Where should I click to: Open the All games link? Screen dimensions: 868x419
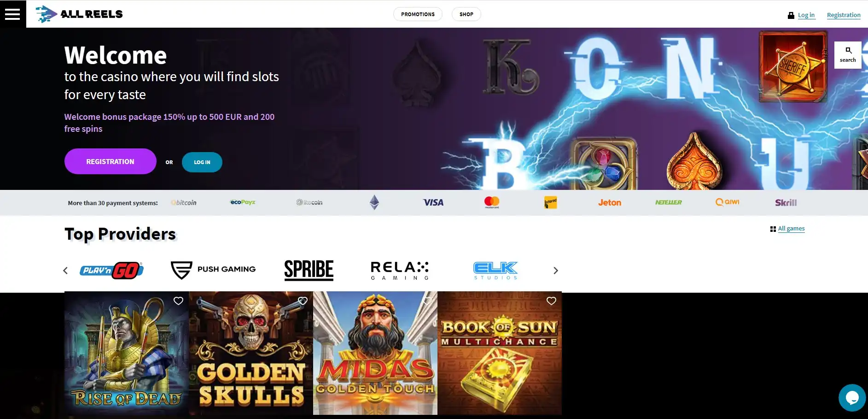(x=791, y=228)
